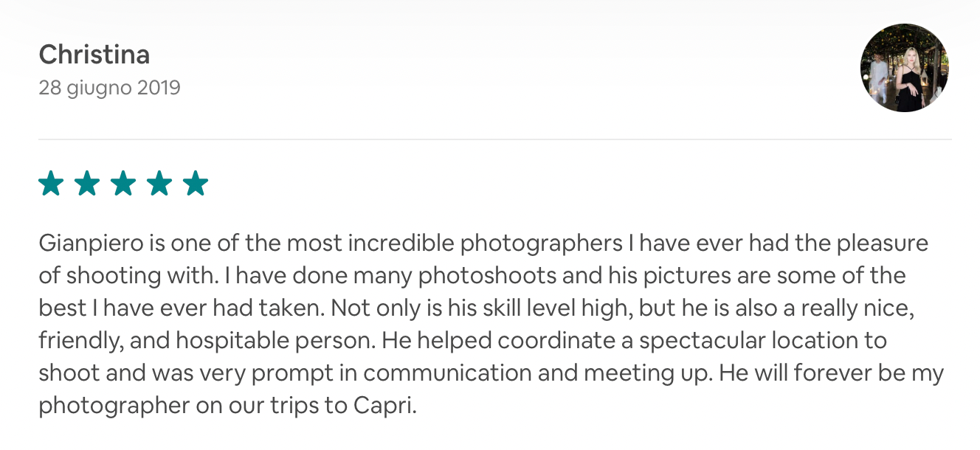Click the word communication in the review

[x=447, y=373]
